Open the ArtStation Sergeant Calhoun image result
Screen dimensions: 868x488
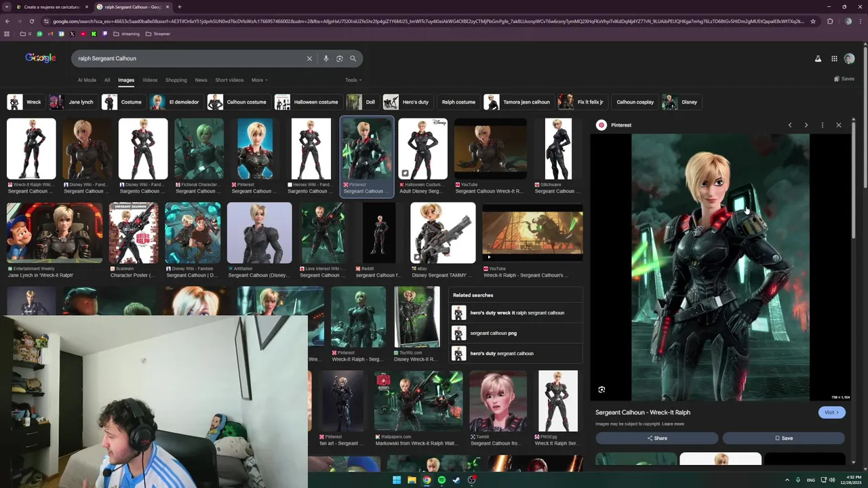click(259, 232)
